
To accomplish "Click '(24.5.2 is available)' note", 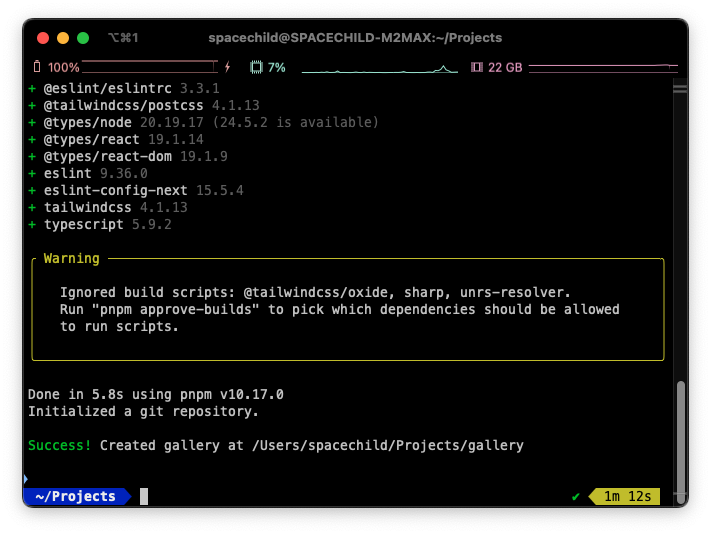I will (x=295, y=122).
